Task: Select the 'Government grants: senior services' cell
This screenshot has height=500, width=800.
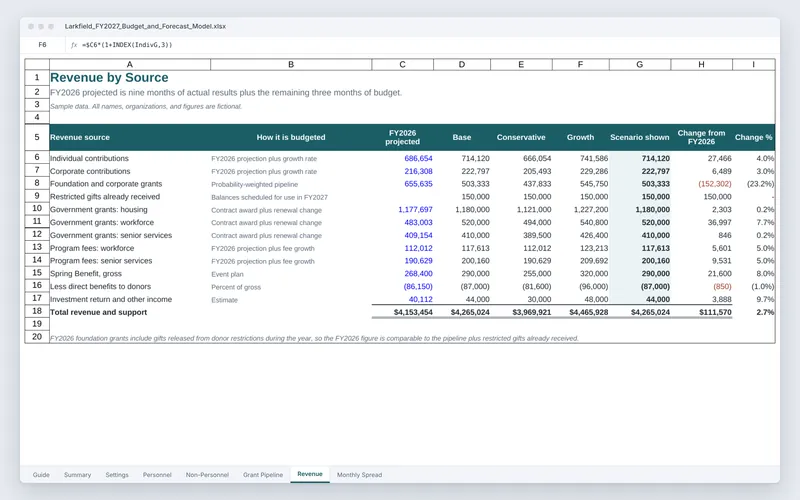Action: click(130, 235)
